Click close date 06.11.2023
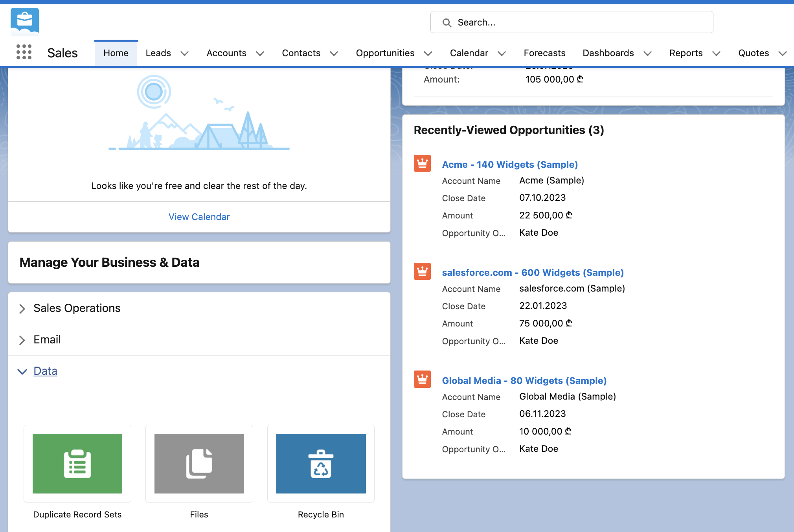The image size is (794, 532). pyautogui.click(x=542, y=414)
